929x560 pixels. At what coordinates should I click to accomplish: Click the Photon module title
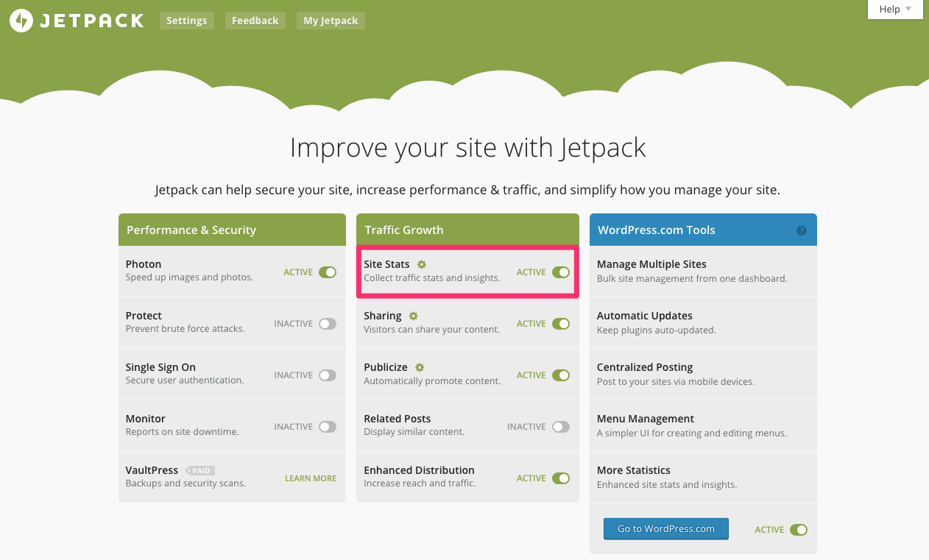coord(144,264)
